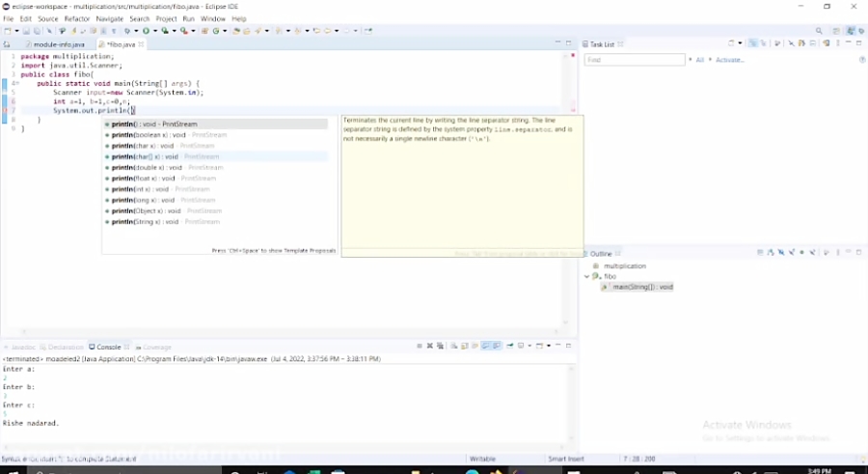Screen dimensions: 868x474
Task: Click the green Run button in toolbar
Action: [x=147, y=31]
